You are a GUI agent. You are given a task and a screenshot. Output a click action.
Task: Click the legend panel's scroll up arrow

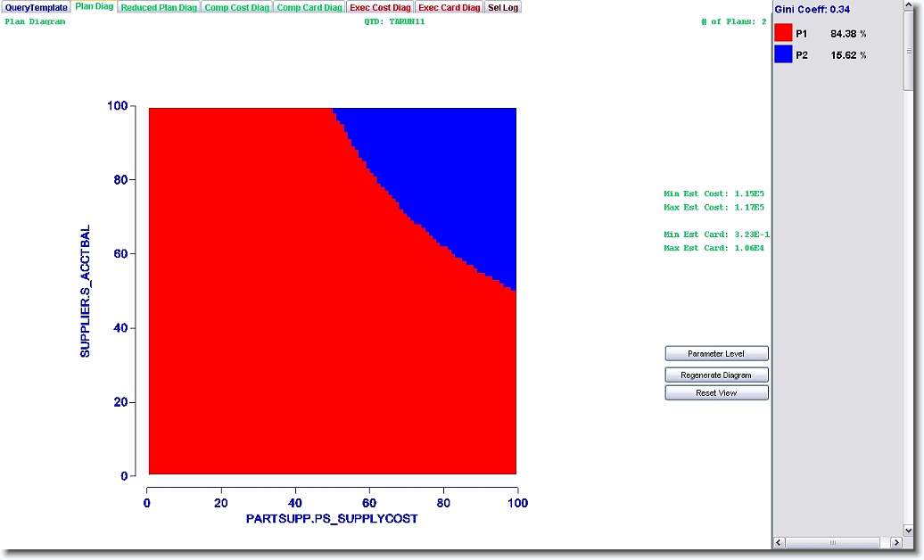(x=909, y=8)
